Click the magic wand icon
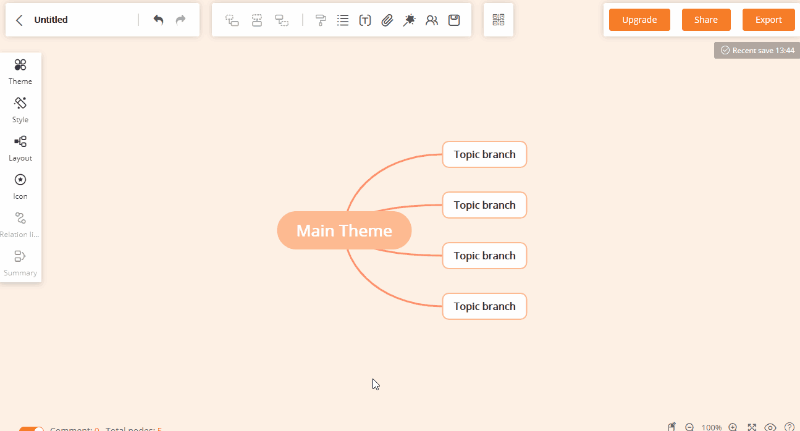800x431 pixels. (409, 20)
